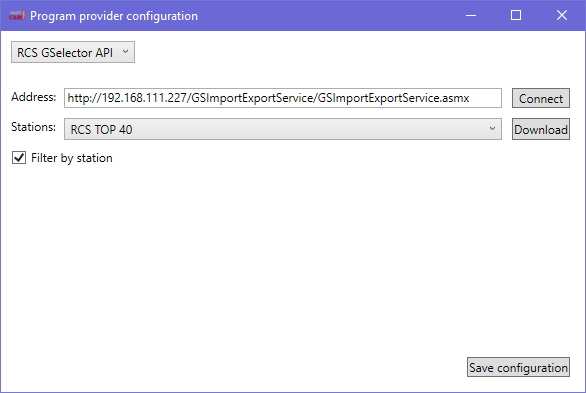
Task: Minimize the Program provider configuration window
Action: pyautogui.click(x=471, y=15)
